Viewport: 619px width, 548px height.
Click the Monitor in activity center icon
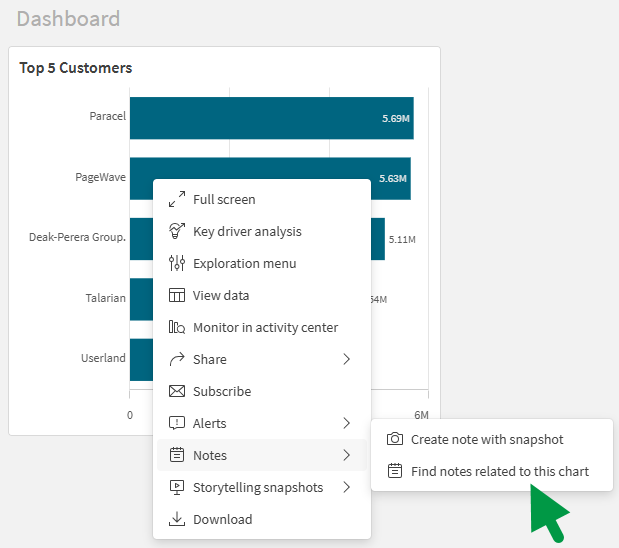pyautogui.click(x=177, y=327)
